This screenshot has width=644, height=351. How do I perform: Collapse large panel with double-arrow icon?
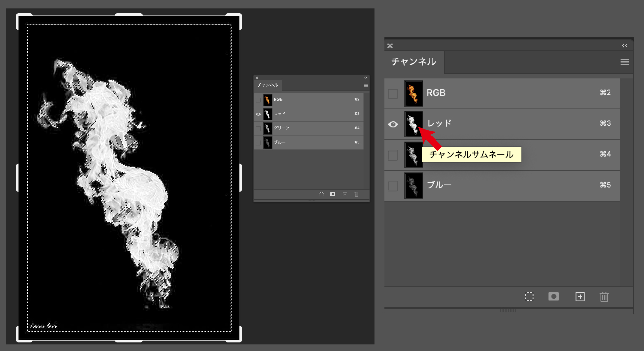click(x=624, y=46)
